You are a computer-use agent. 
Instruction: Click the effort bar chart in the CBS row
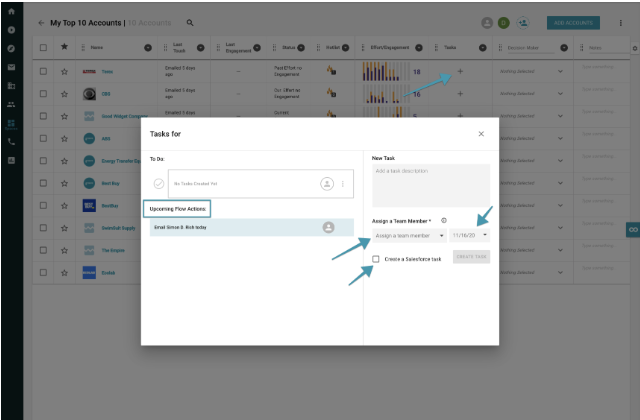pyautogui.click(x=387, y=93)
